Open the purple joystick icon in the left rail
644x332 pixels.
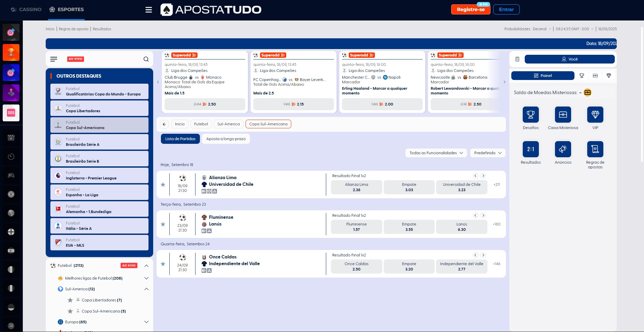click(11, 93)
